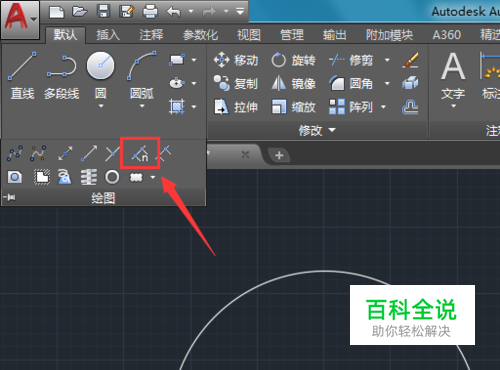Select the divide tool with n icon

(140, 153)
